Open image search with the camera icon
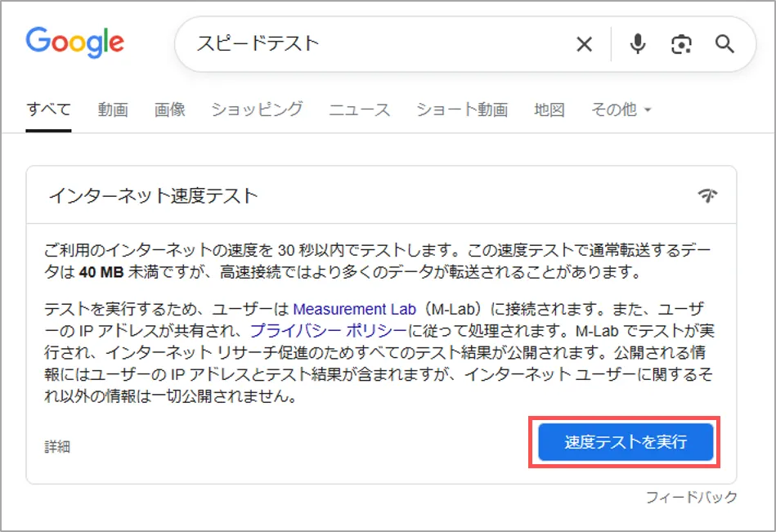Screen dimensions: 776x532 681,44
